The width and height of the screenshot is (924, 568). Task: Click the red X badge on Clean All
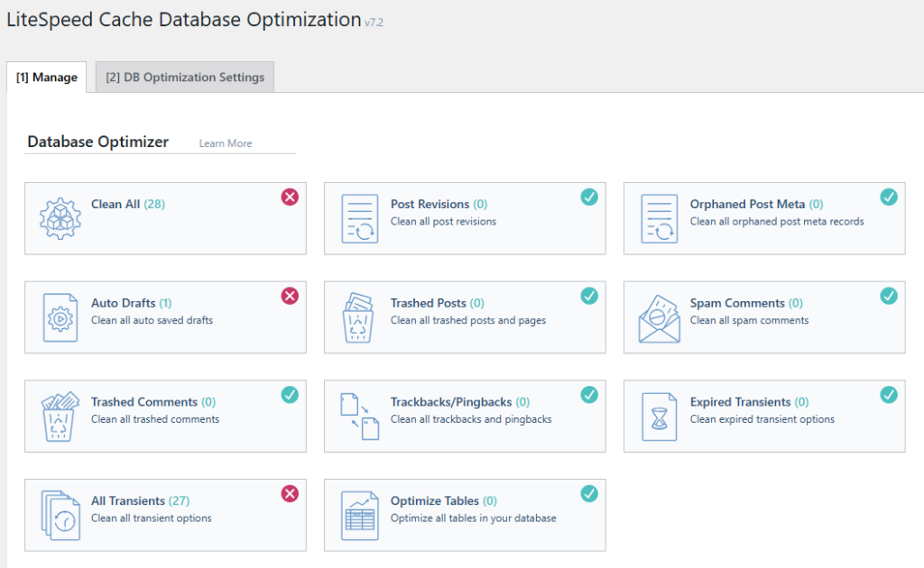[290, 197]
